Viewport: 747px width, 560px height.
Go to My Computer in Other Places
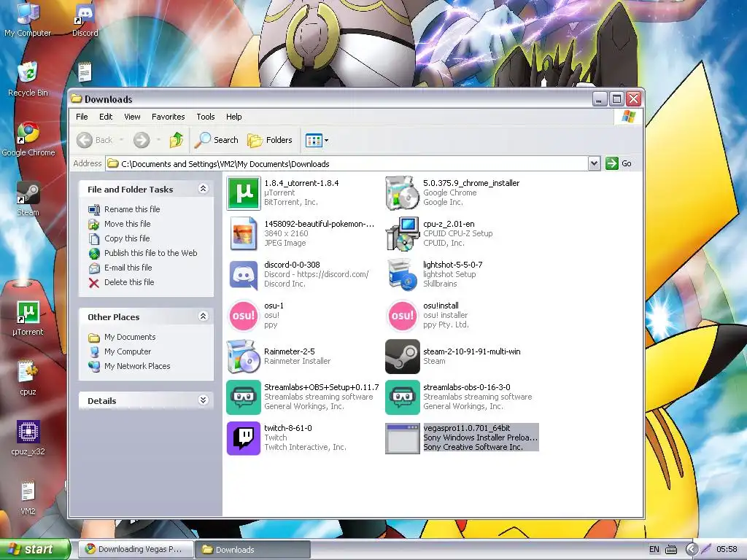[x=127, y=351]
